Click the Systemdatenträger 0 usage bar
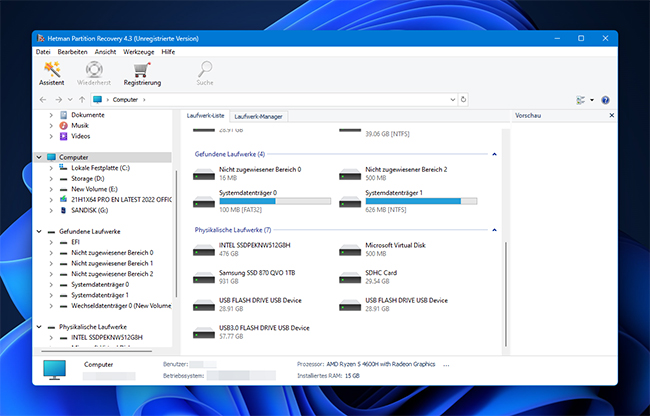The image size is (650, 416). coord(275,201)
